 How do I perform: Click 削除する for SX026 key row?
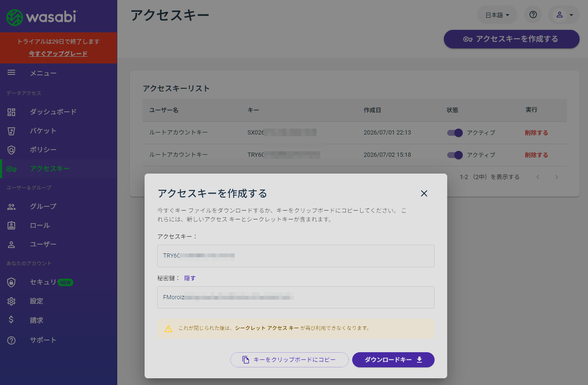[536, 133]
